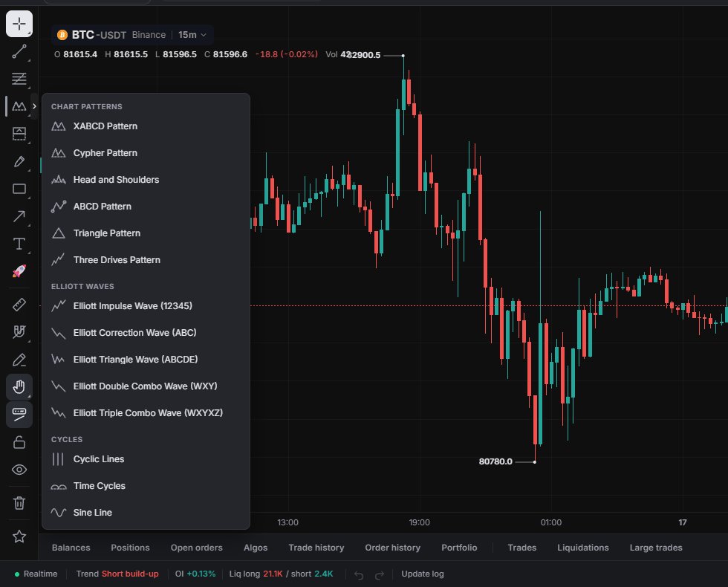Select the ruler measure tool
The image size is (728, 587).
click(19, 305)
